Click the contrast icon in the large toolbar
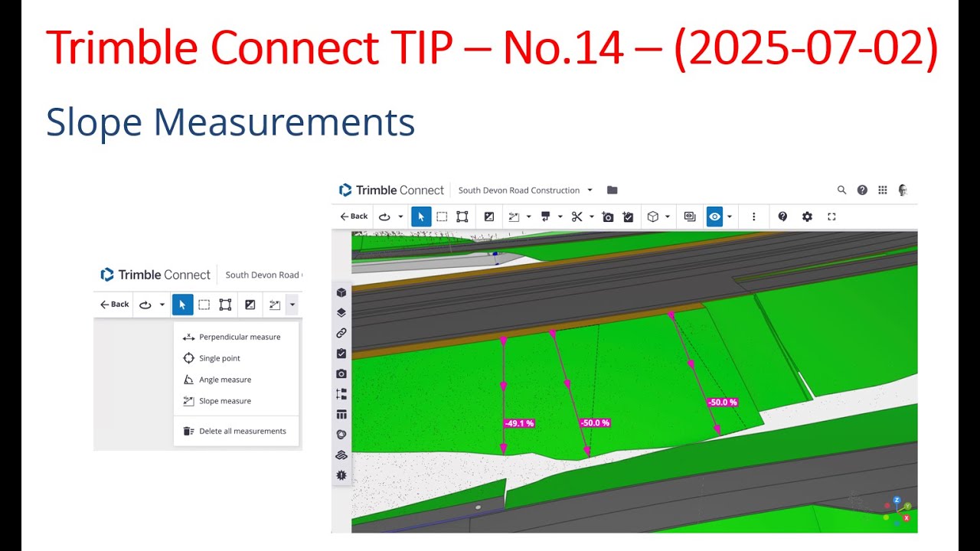This screenshot has width=980, height=551. pos(489,217)
